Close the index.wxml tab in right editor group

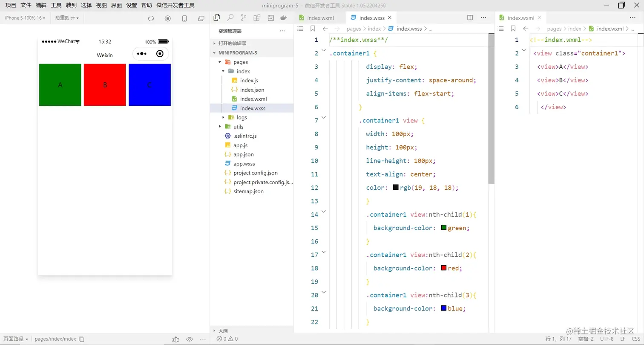coord(539,18)
